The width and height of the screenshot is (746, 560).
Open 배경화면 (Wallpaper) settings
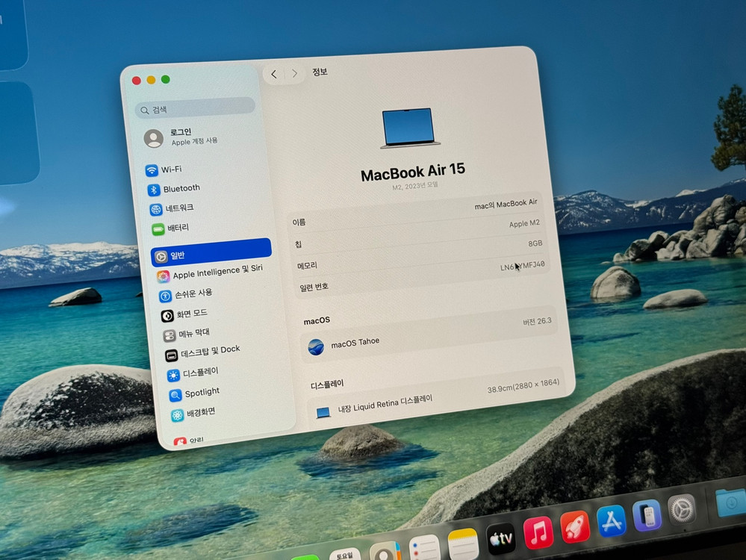click(x=200, y=412)
